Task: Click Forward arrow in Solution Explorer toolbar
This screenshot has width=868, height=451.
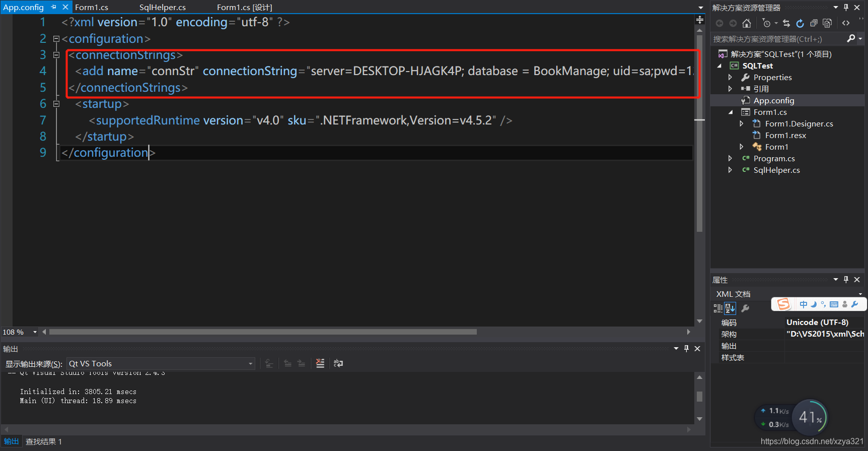Action: point(733,23)
